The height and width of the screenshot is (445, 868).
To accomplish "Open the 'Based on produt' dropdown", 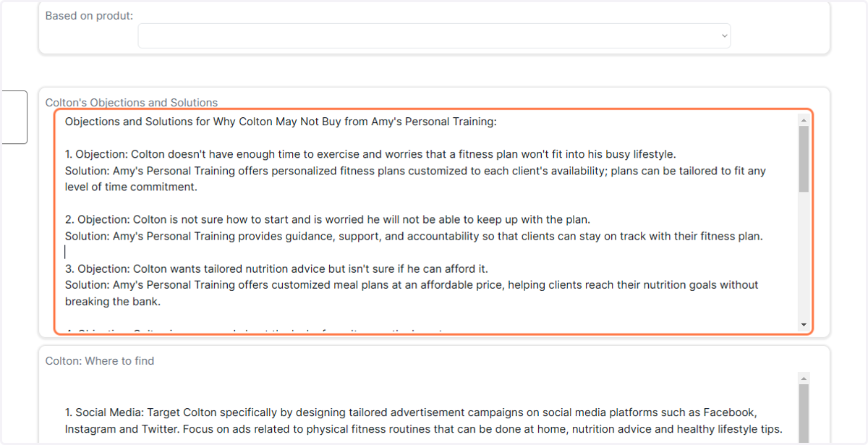I will point(434,35).
